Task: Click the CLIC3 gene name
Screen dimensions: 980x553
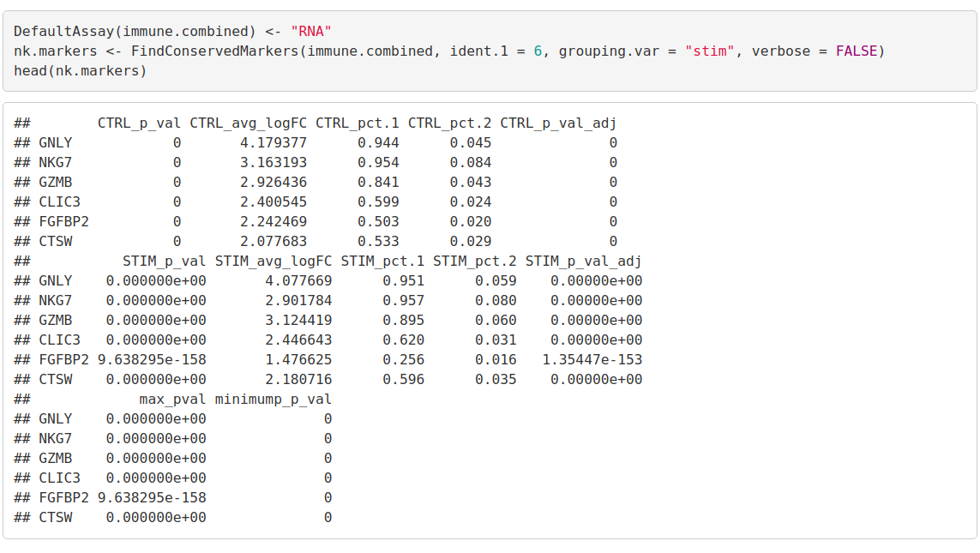Action: (61, 201)
